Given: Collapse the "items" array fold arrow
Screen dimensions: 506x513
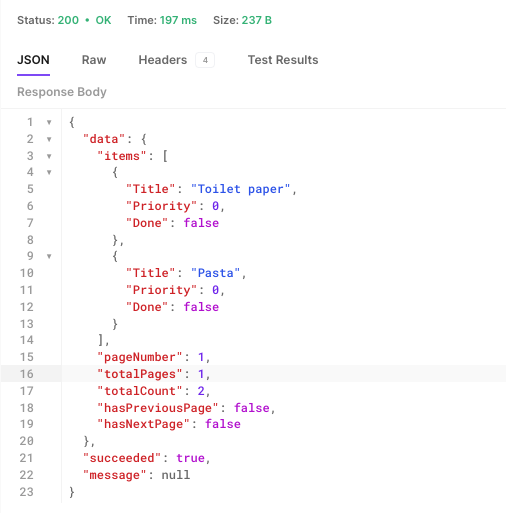Looking at the screenshot, I should coord(49,156).
